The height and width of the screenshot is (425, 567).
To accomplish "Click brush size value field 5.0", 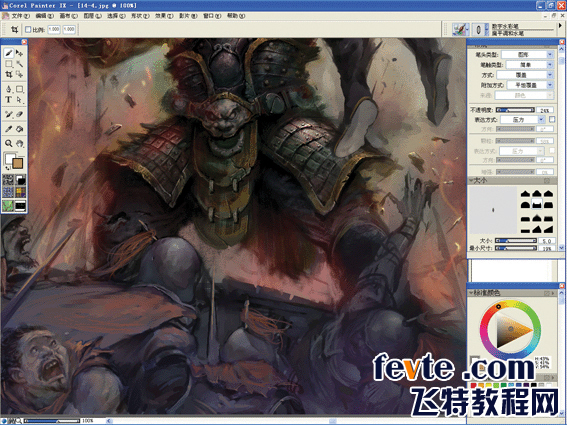I will pos(547,241).
